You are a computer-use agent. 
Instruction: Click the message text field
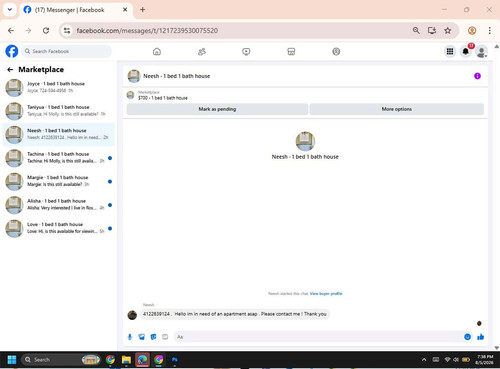(318, 337)
